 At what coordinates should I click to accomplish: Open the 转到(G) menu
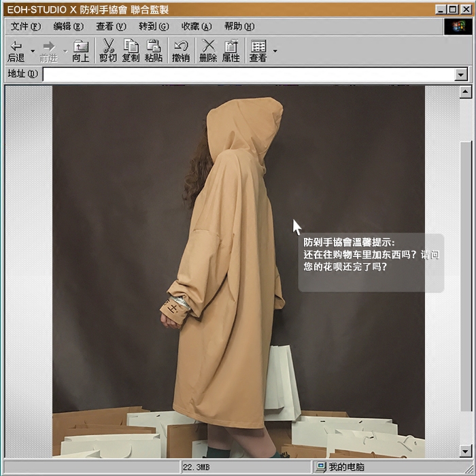[154, 27]
